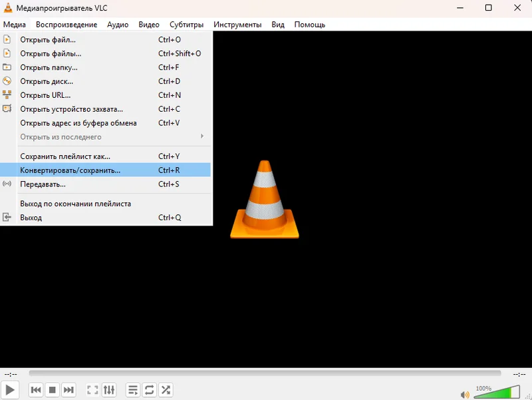Toggle fullscreen video mode
Viewport: 532px width, 400px height.
point(93,390)
